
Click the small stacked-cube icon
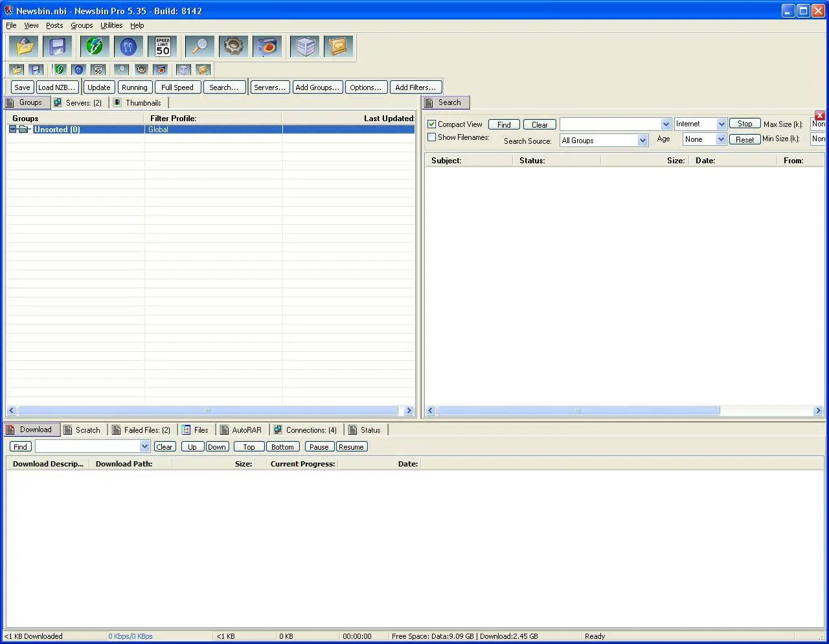pyautogui.click(x=184, y=69)
